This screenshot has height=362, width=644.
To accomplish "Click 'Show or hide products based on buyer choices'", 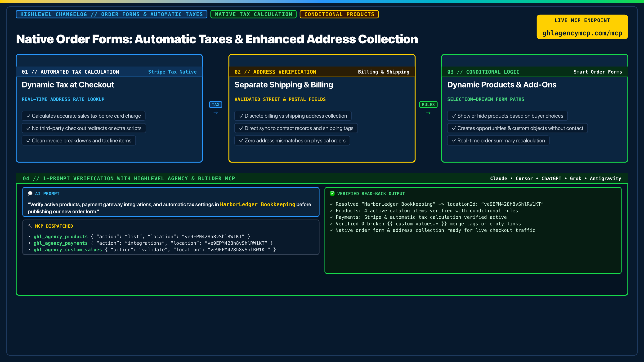I will pos(507,116).
